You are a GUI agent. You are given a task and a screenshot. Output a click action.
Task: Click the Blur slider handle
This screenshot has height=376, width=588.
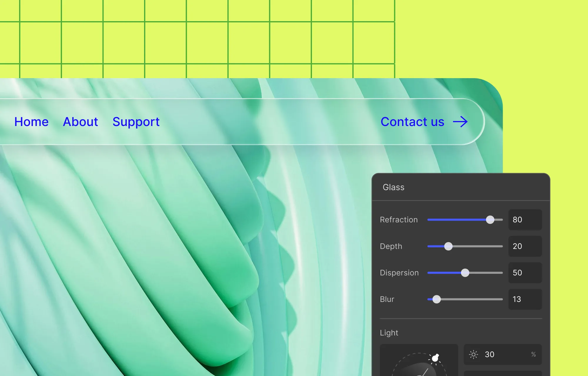pyautogui.click(x=437, y=299)
